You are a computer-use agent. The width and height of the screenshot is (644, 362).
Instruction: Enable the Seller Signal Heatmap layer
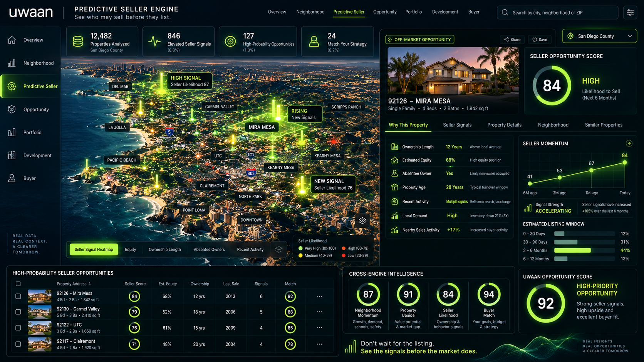coord(94,249)
